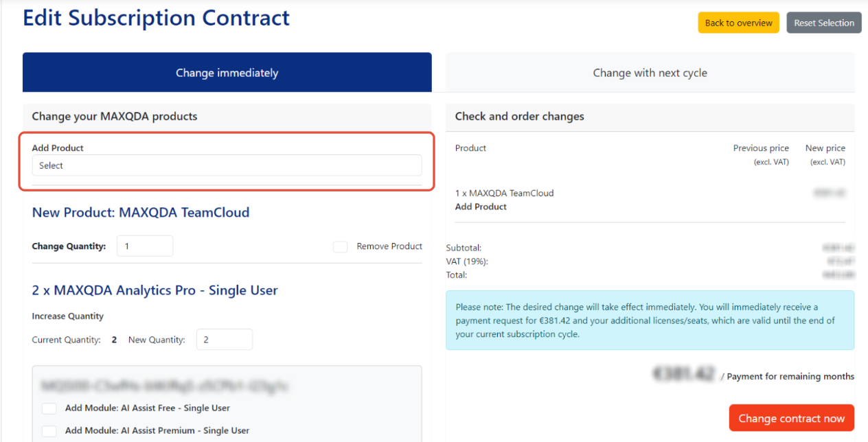Click the Change contract now button
The image size is (868, 442).
[x=792, y=418]
